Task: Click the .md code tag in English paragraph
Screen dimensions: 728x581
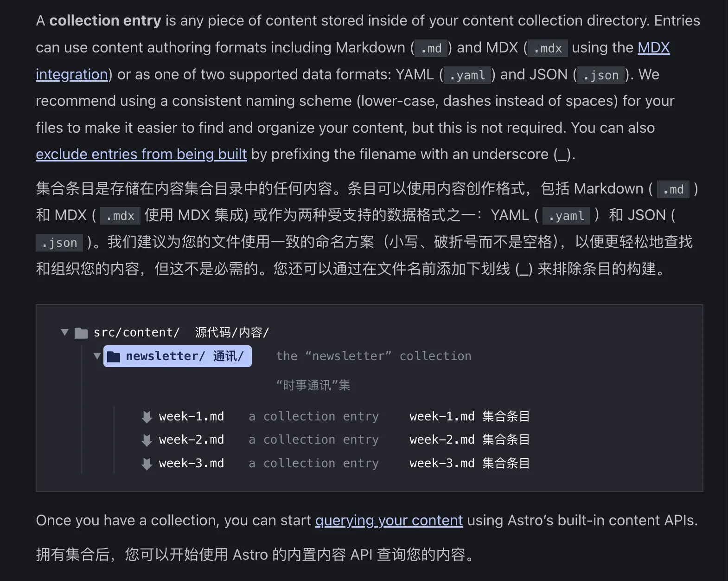Action: point(431,48)
